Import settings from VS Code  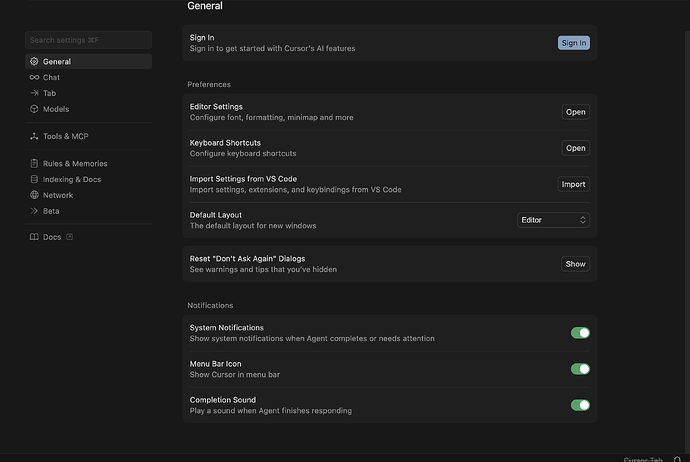click(573, 184)
